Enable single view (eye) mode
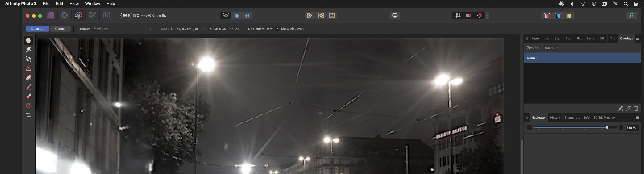 click(226, 16)
